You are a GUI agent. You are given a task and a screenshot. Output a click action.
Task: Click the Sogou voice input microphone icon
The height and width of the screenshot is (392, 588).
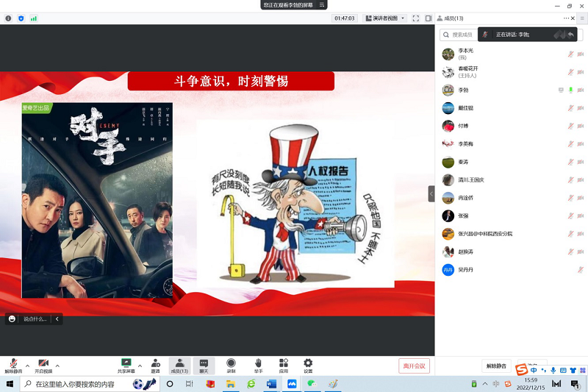553,370
